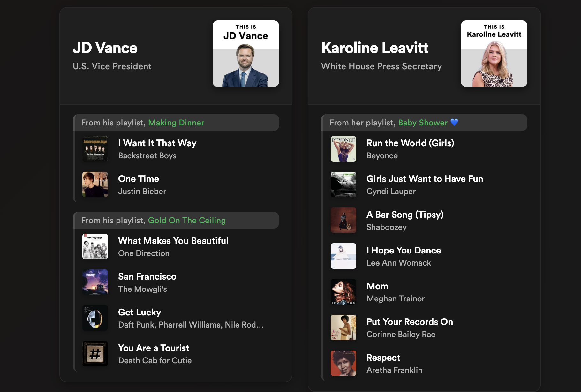
Task: Play "Girls Just Want to Have Fun"
Action: click(x=425, y=179)
